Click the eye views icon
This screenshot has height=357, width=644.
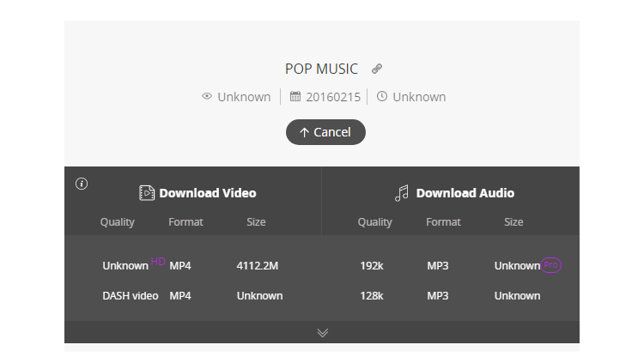[x=207, y=96]
